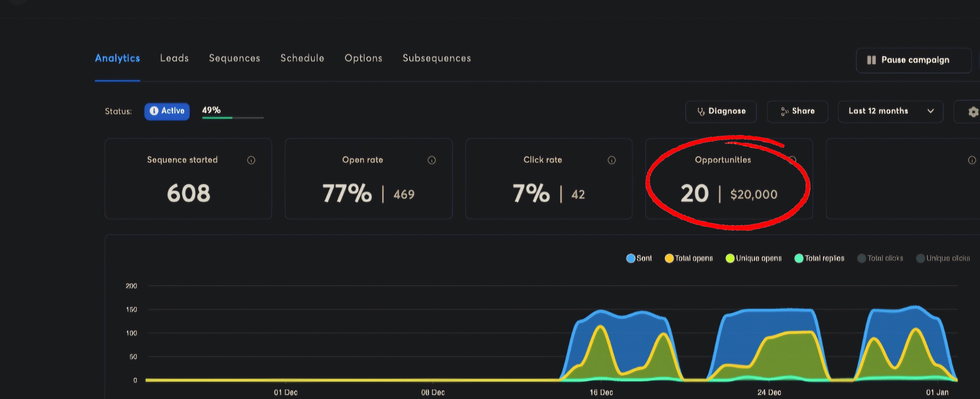Image resolution: width=980 pixels, height=399 pixels.
Task: Enable the Unique clicks legend series
Action: click(x=943, y=259)
